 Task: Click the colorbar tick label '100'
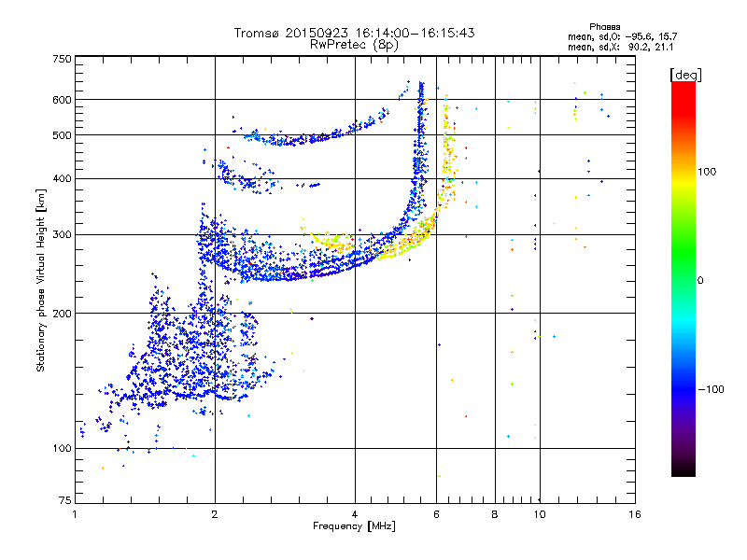point(707,172)
